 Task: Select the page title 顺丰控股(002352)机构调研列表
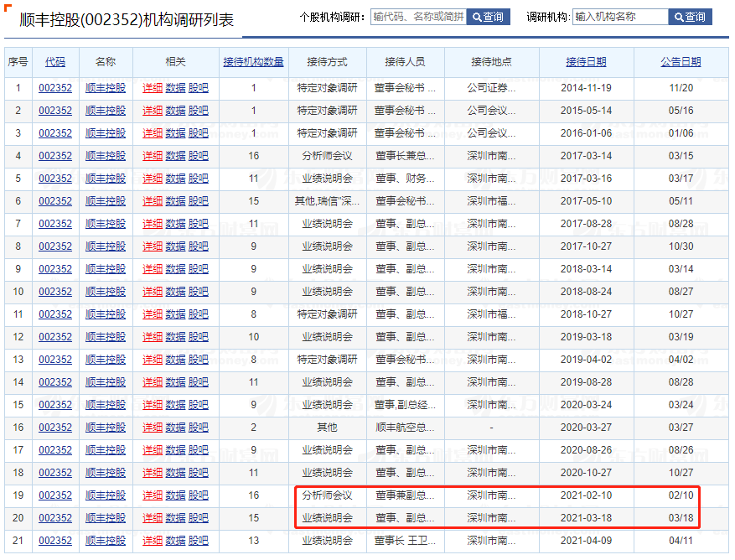(x=127, y=19)
